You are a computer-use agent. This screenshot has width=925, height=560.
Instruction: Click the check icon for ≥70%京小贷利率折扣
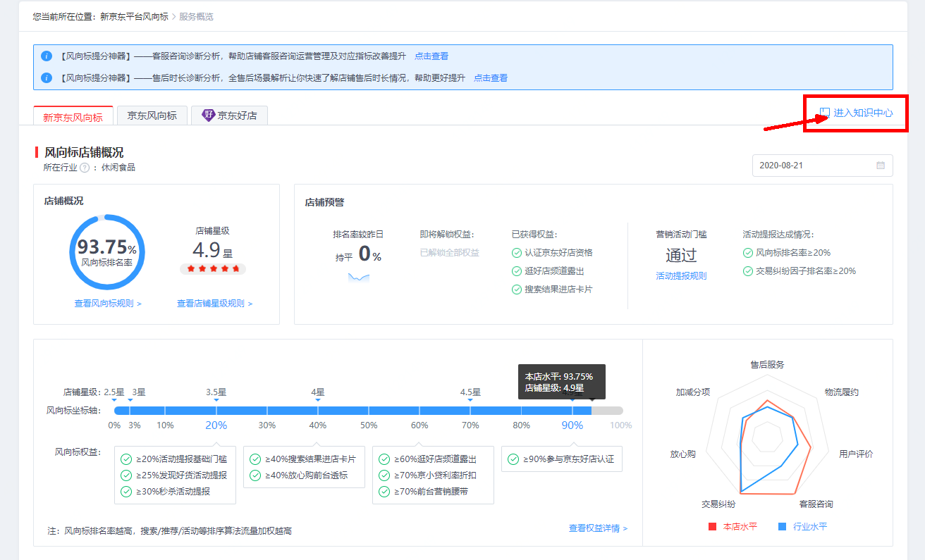point(384,475)
